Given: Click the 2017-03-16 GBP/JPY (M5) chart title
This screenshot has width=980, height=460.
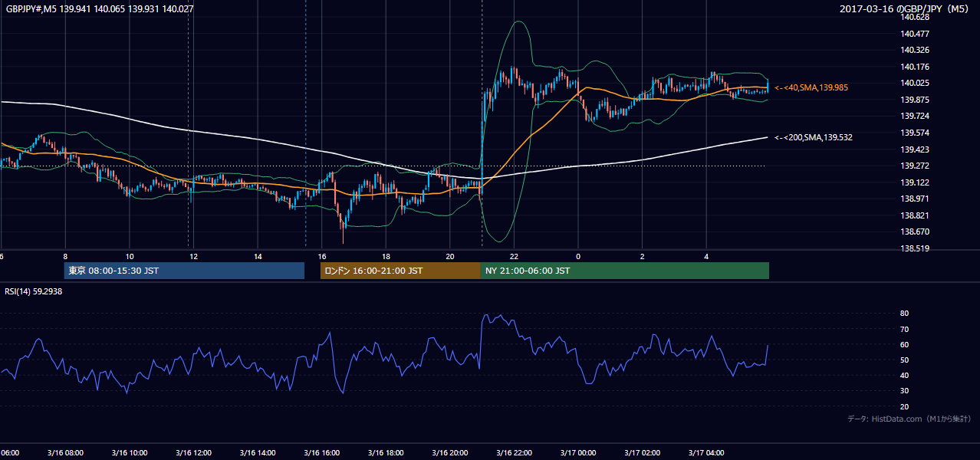Looking at the screenshot, I should (x=906, y=8).
